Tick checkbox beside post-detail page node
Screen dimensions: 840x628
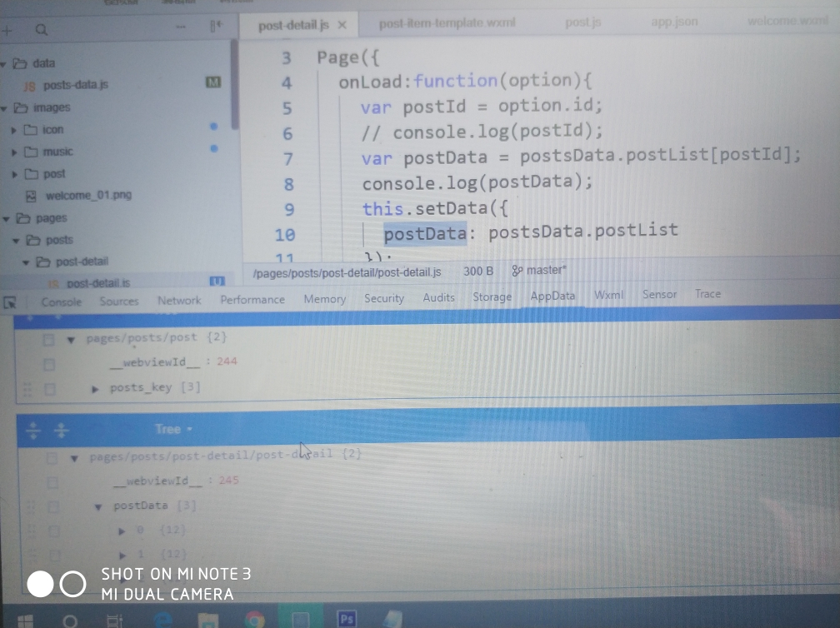coord(52,458)
